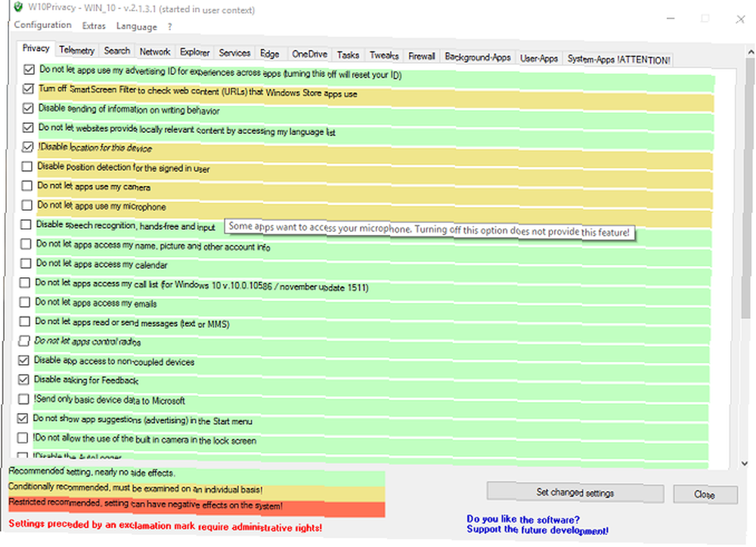
Task: Switch to the Background-Apps tab
Action: [477, 57]
